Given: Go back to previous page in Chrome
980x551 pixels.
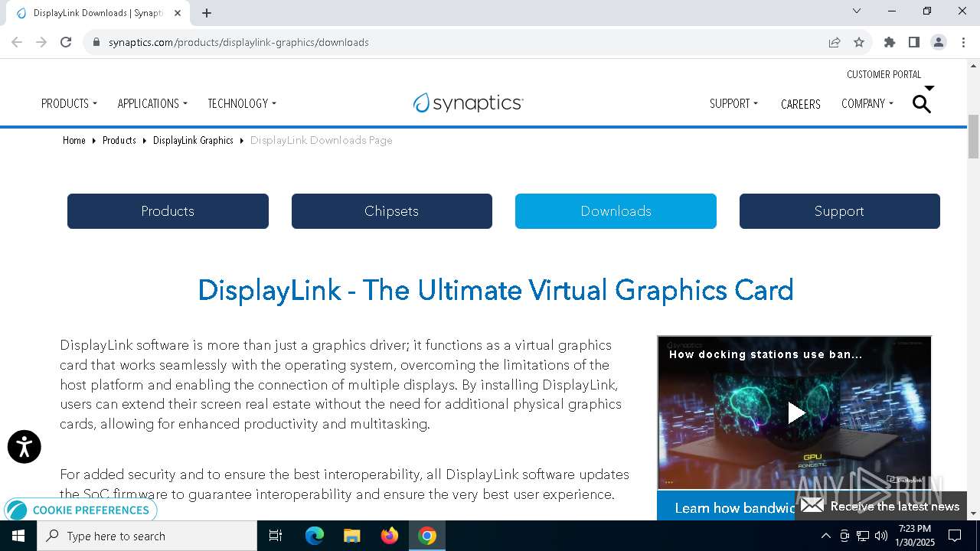Looking at the screenshot, I should [x=17, y=42].
